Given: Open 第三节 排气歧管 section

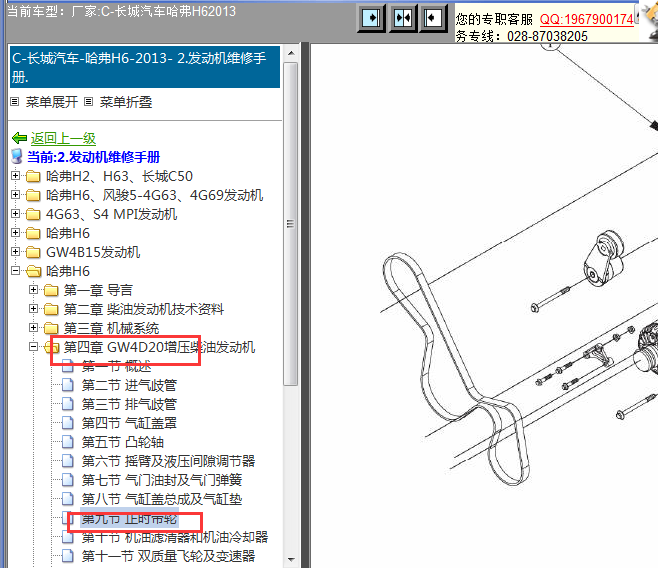Looking at the screenshot, I should click(129, 404).
